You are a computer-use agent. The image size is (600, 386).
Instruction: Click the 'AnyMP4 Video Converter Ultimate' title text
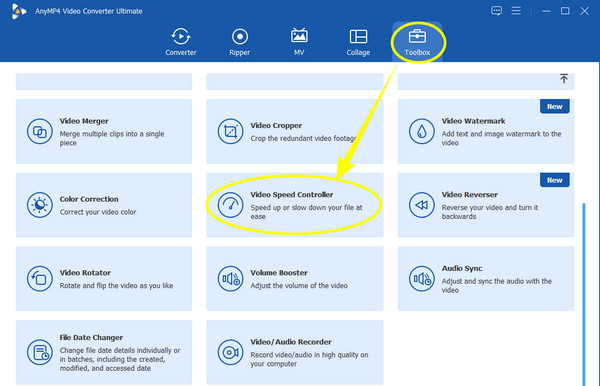[89, 11]
